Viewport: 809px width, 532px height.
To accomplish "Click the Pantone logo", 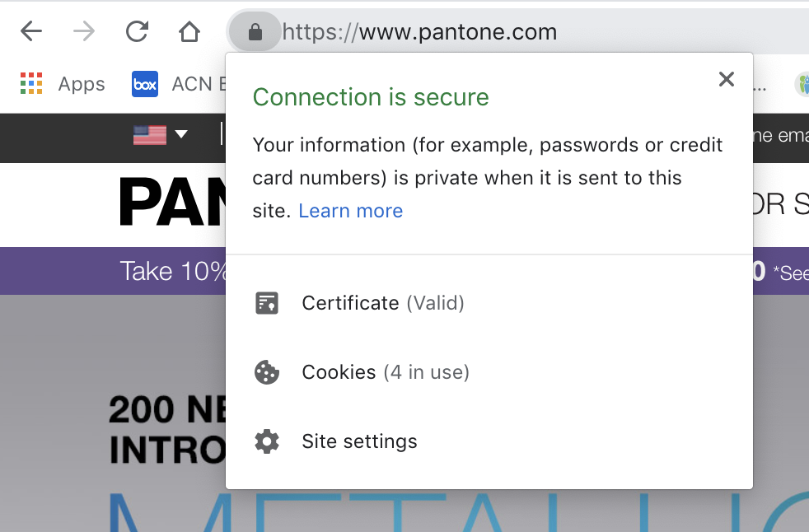I will click(172, 203).
